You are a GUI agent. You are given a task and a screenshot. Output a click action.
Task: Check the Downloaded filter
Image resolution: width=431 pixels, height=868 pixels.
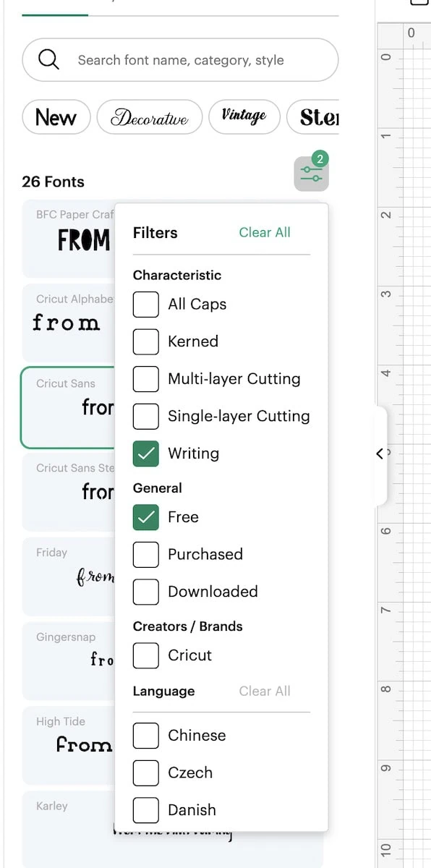click(x=145, y=592)
